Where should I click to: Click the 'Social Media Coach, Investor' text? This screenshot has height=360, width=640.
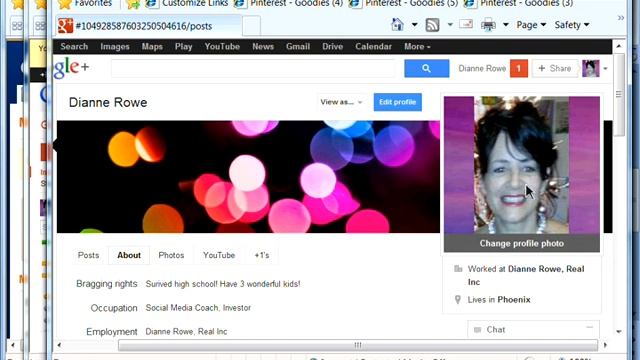pos(198,308)
